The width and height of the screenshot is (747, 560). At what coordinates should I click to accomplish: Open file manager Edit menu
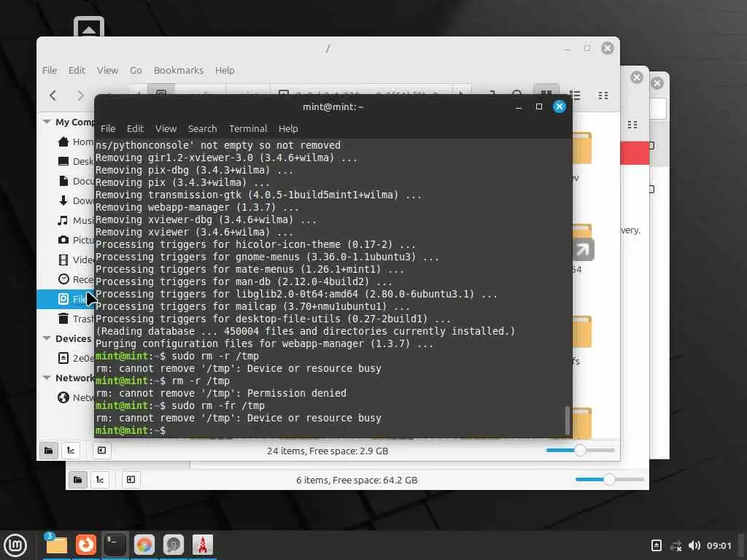point(77,71)
